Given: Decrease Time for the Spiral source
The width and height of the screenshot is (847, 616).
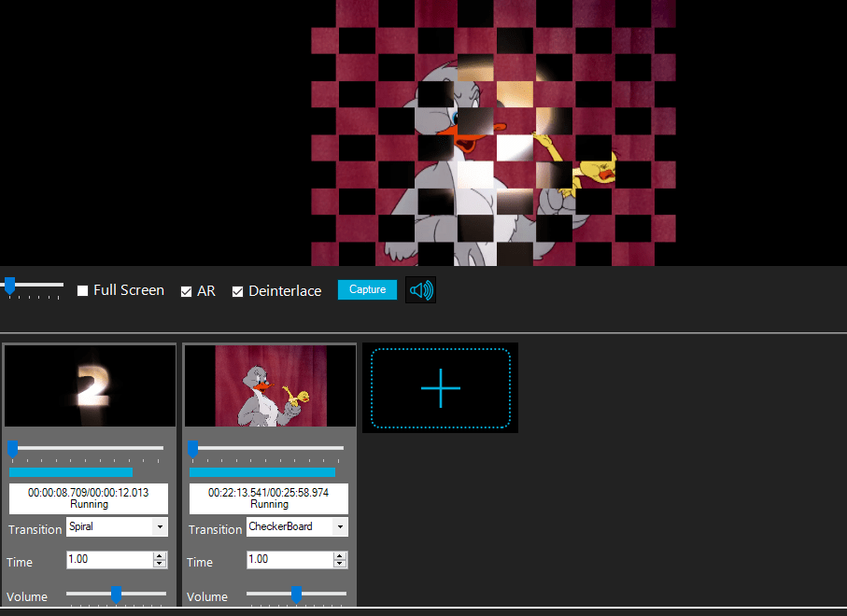Looking at the screenshot, I should 160,564.
